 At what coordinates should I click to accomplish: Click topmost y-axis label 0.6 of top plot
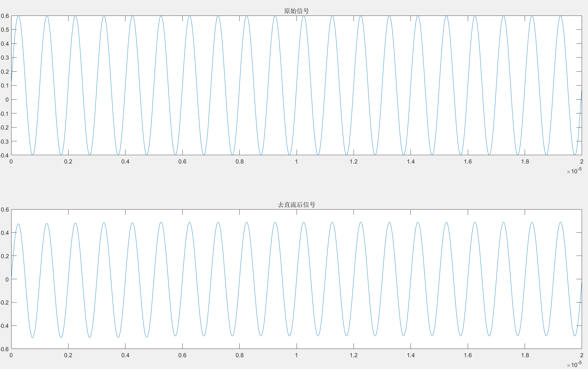point(5,16)
